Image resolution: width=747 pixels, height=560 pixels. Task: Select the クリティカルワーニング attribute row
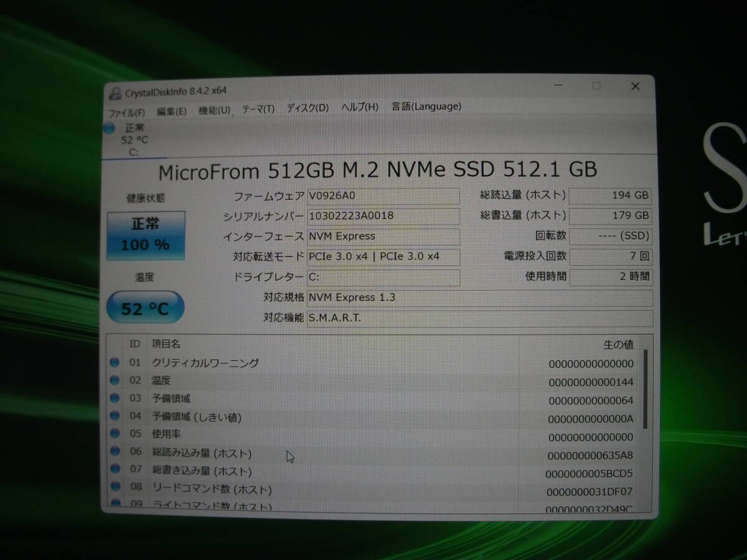pyautogui.click(x=373, y=363)
